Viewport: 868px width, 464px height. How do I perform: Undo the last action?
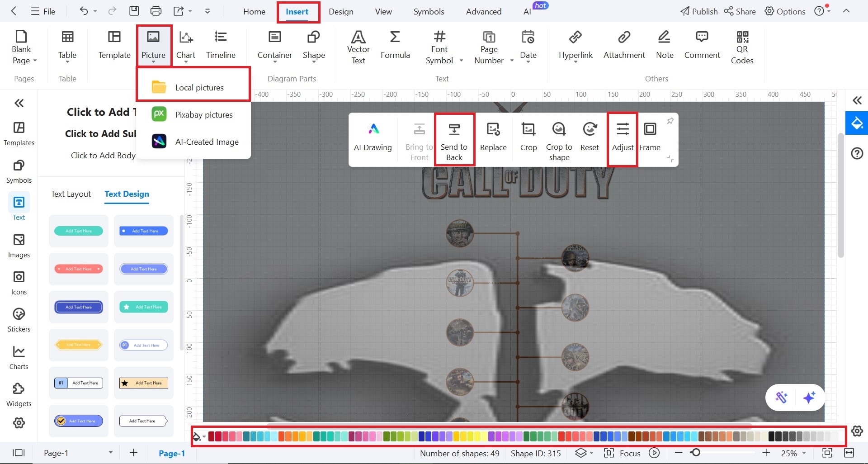pyautogui.click(x=84, y=11)
